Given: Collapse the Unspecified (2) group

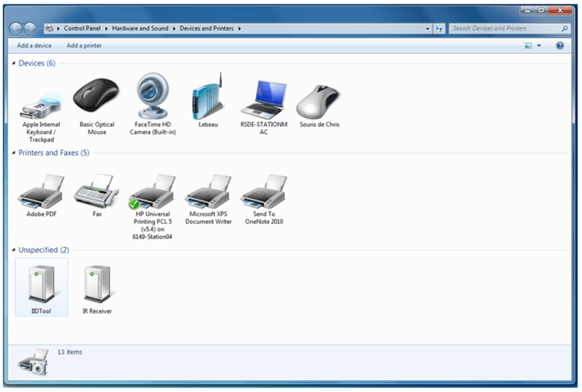Looking at the screenshot, I should click(14, 250).
